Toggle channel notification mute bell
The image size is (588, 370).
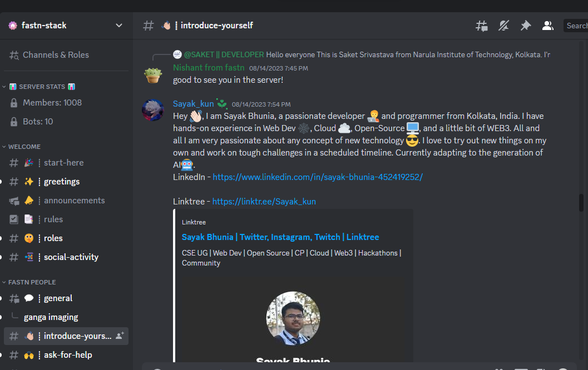(x=503, y=26)
